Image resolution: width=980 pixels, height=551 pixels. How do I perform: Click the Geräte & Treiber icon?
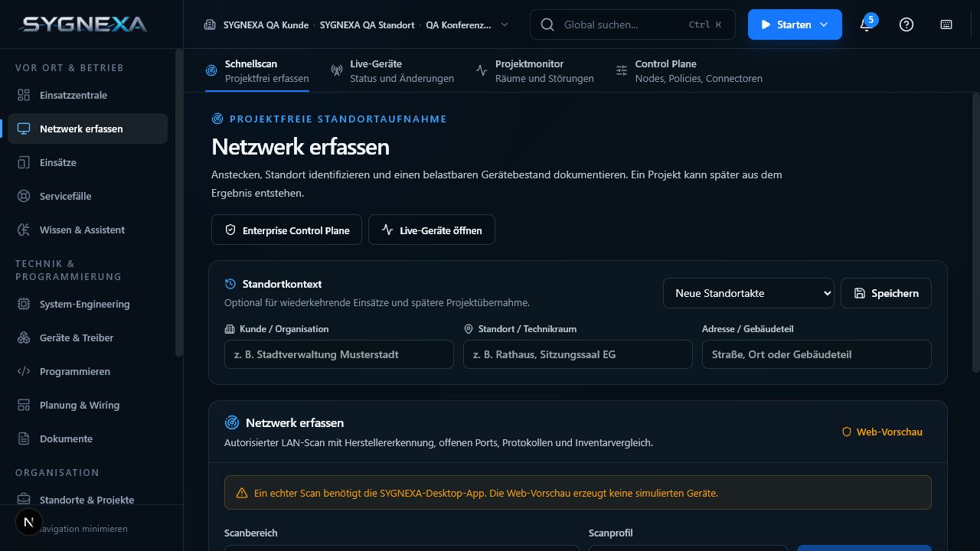(x=24, y=337)
